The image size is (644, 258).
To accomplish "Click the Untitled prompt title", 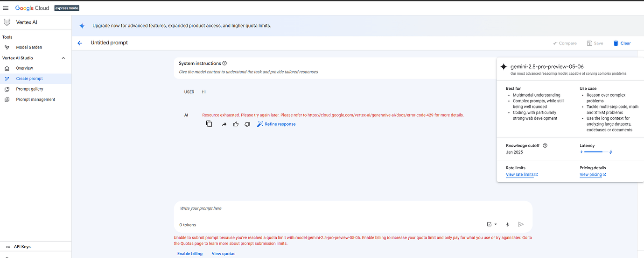I will pos(109,43).
